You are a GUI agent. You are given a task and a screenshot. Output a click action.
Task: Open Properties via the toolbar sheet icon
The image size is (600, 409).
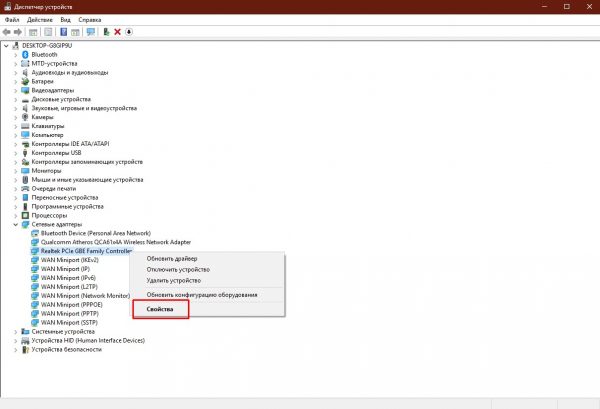(x=48, y=32)
